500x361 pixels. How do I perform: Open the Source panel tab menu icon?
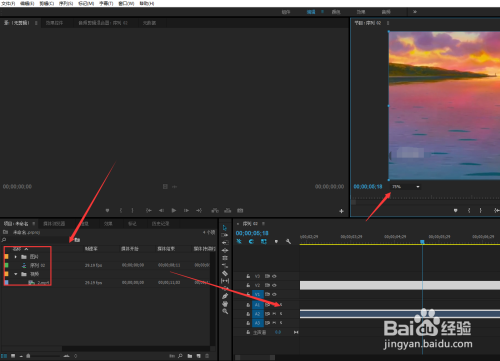[x=36, y=23]
